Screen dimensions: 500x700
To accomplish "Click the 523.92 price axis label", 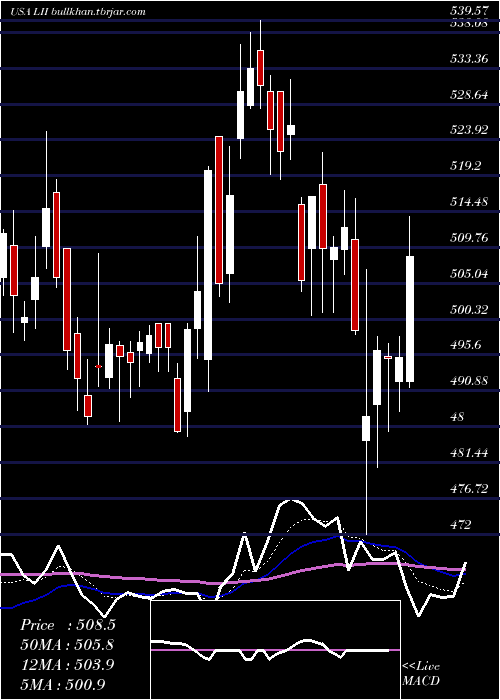I will coord(469,130).
